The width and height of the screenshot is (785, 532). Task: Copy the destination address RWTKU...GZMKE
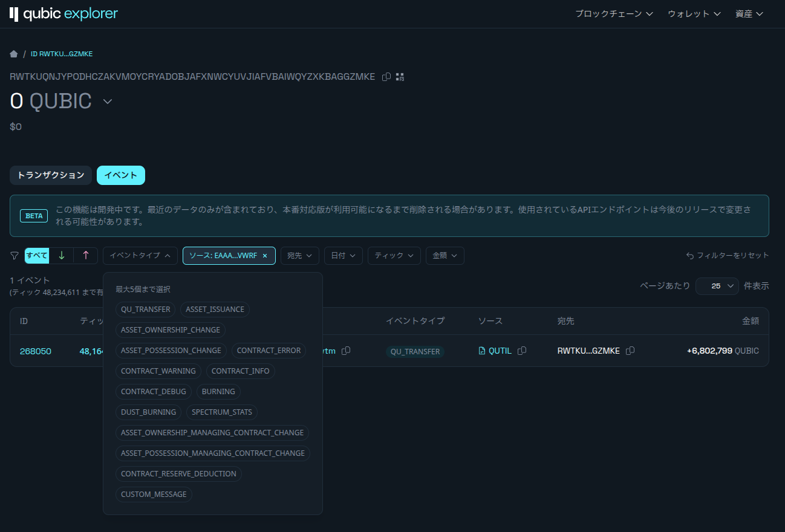tap(630, 351)
